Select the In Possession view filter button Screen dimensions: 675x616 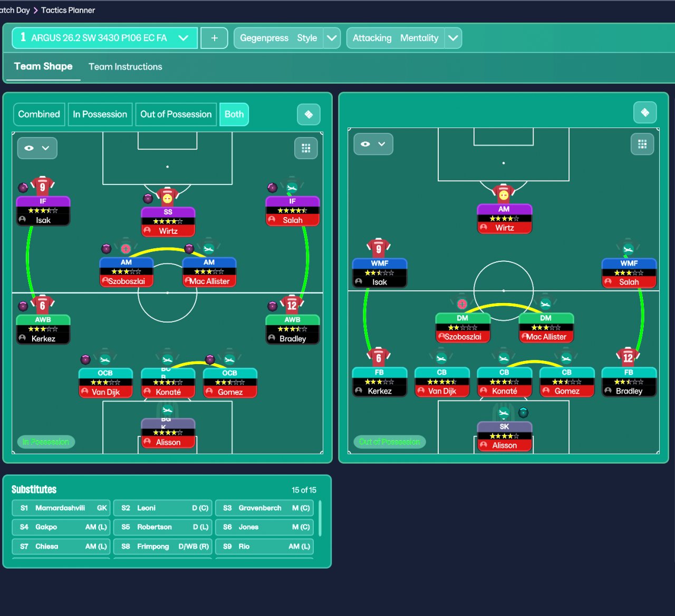[x=100, y=114]
